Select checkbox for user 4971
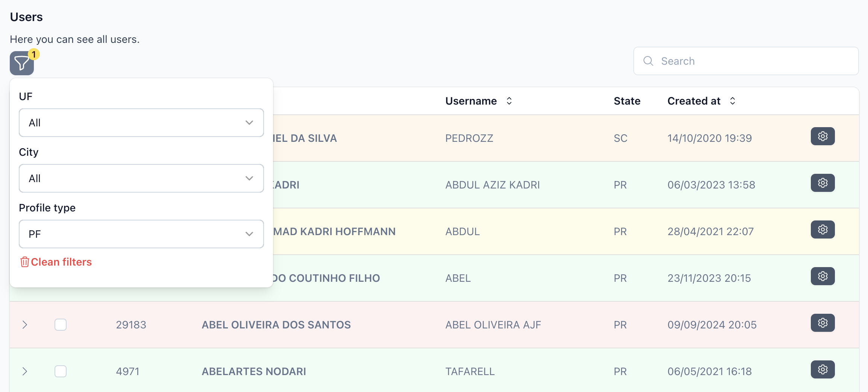Viewport: 868px width, 392px height. coord(61,371)
